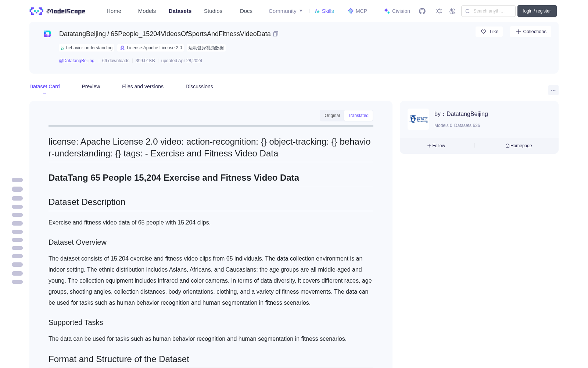Open the MCP page

pos(358,11)
